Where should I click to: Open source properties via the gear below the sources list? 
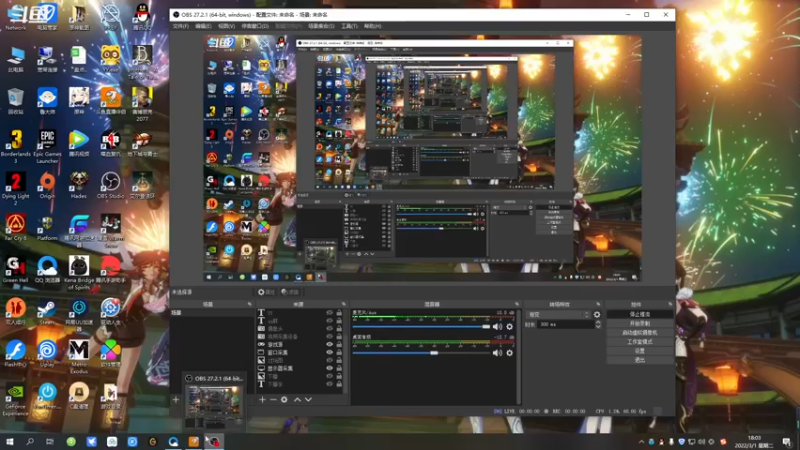tap(284, 400)
